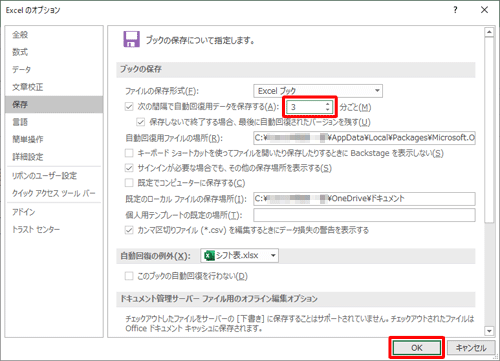Click the help question mark button
Viewport: 500px width, 361px height.
click(455, 10)
